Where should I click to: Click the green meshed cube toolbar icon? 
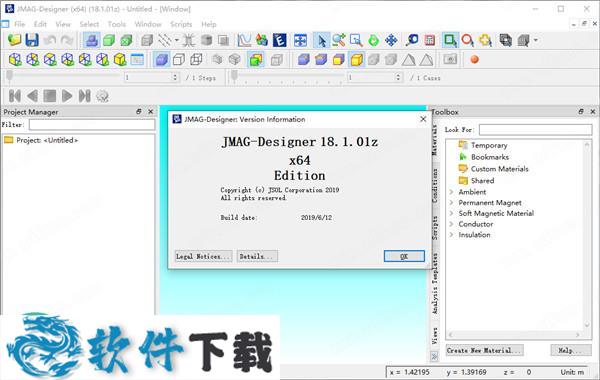pyautogui.click(x=126, y=40)
